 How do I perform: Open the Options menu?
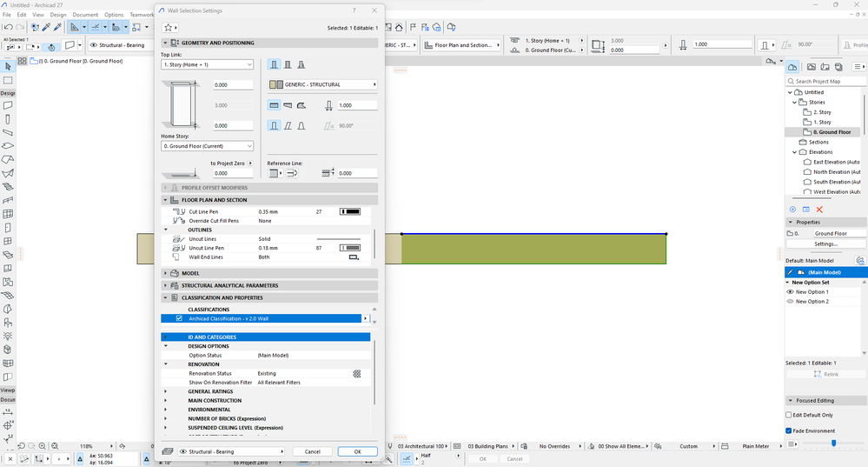click(x=114, y=15)
